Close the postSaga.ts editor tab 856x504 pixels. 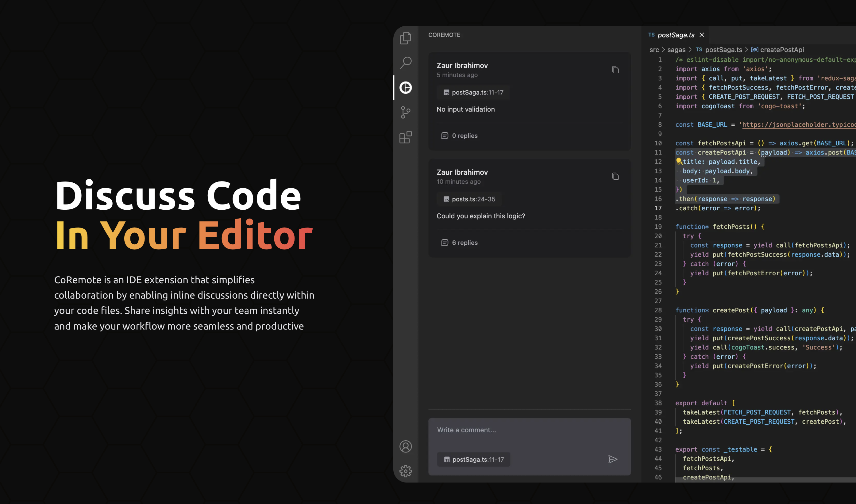coord(702,35)
